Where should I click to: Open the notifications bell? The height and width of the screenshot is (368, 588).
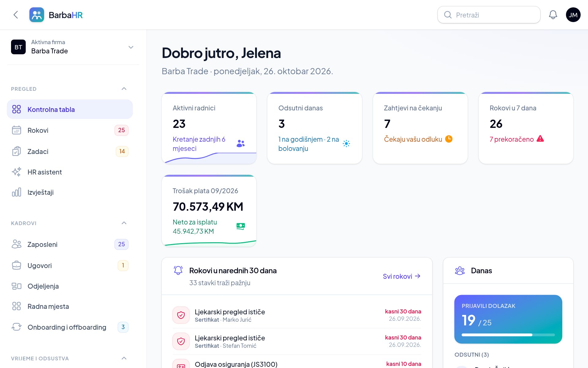tap(553, 15)
